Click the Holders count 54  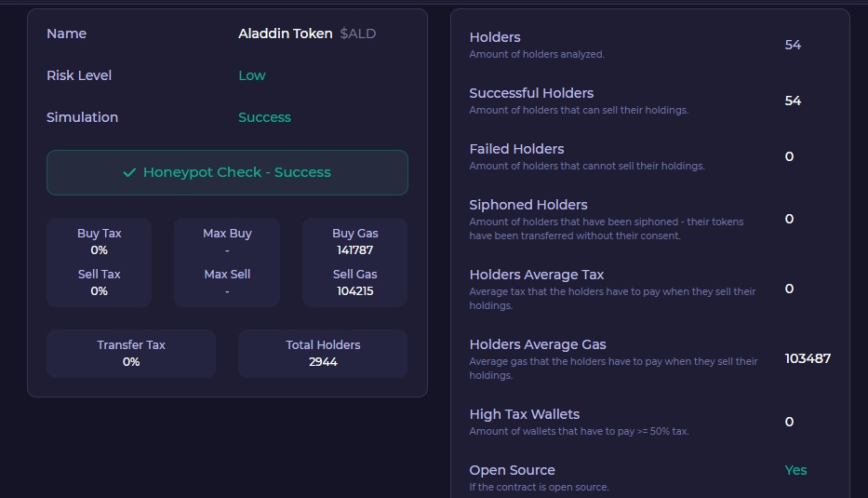point(793,45)
